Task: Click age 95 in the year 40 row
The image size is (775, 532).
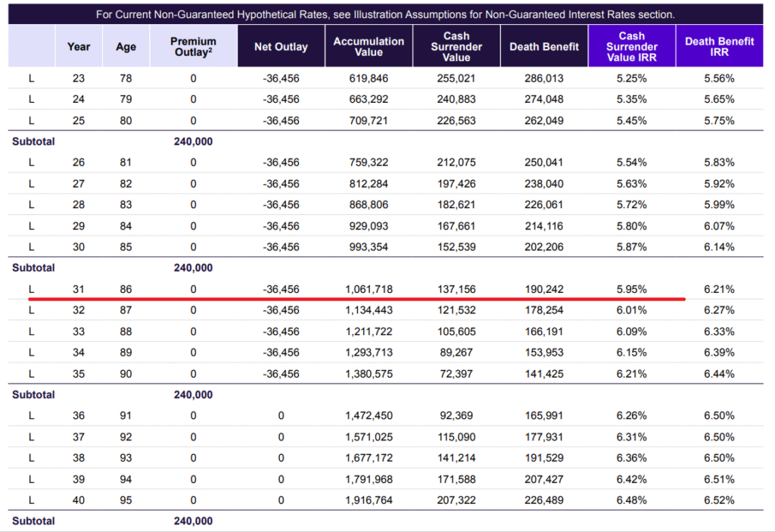Action: pos(126,500)
